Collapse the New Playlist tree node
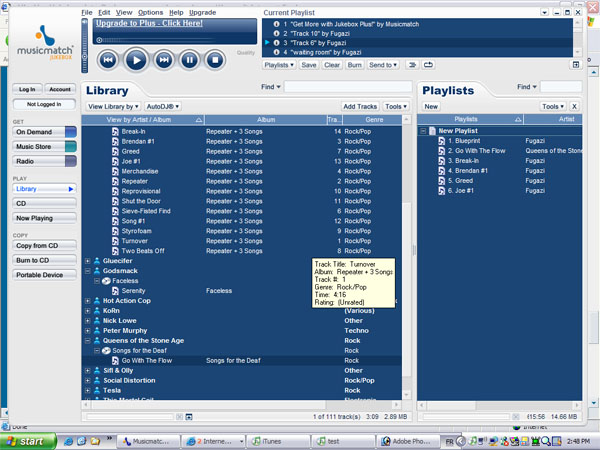This screenshot has height=450, width=600. pyautogui.click(x=423, y=130)
